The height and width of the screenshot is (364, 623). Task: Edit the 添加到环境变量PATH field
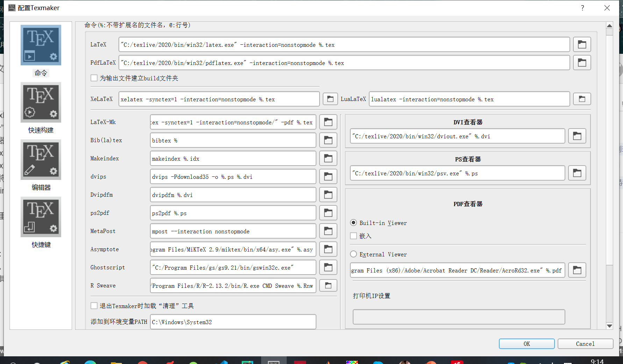233,322
